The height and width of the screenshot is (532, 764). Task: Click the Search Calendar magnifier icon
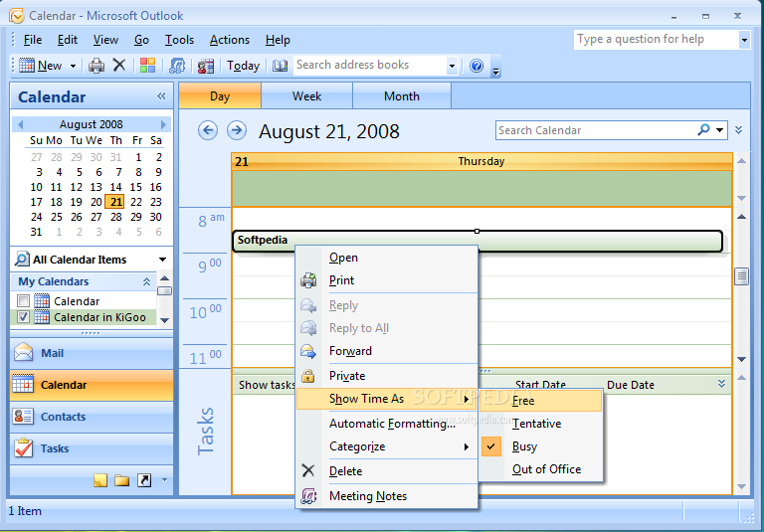703,130
